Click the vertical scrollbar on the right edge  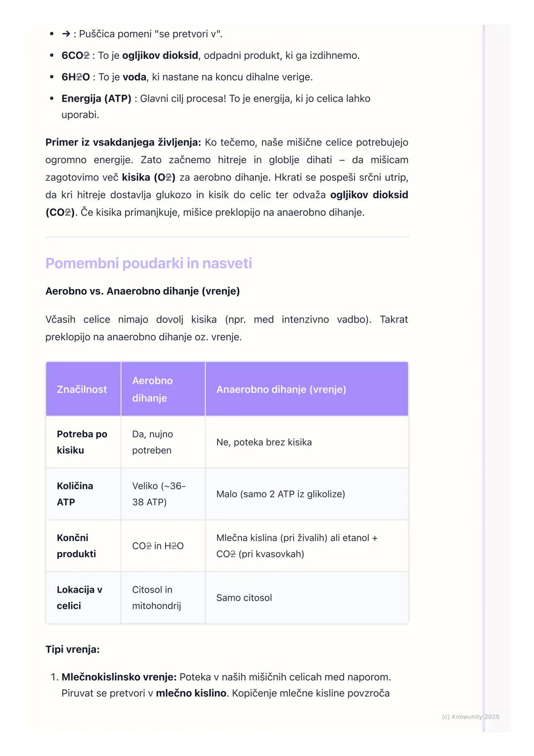coord(484,376)
